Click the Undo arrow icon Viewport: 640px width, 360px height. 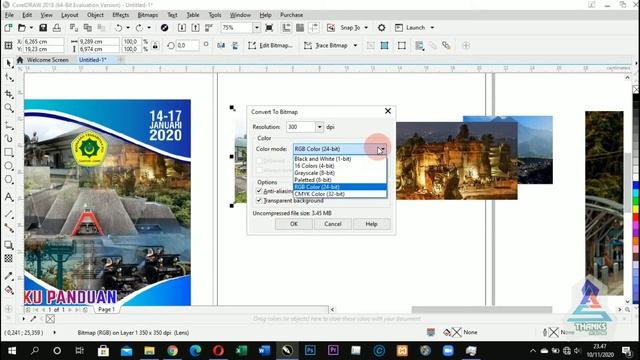pos(118,28)
